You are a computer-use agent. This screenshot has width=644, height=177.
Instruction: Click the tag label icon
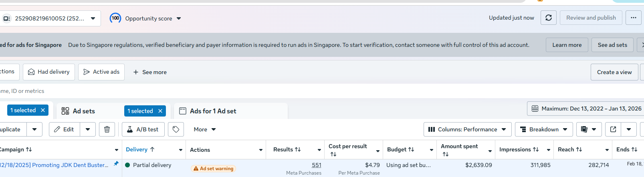176,129
